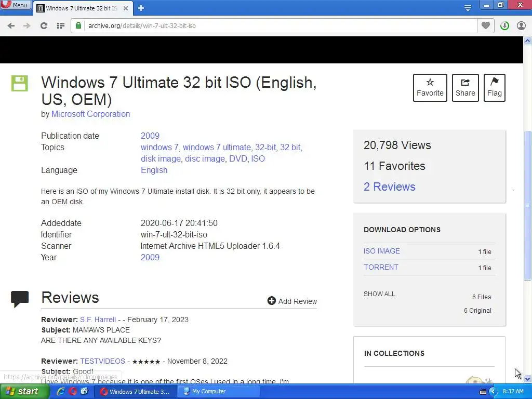Click the Share button
The width and height of the screenshot is (532, 399).
click(465, 88)
